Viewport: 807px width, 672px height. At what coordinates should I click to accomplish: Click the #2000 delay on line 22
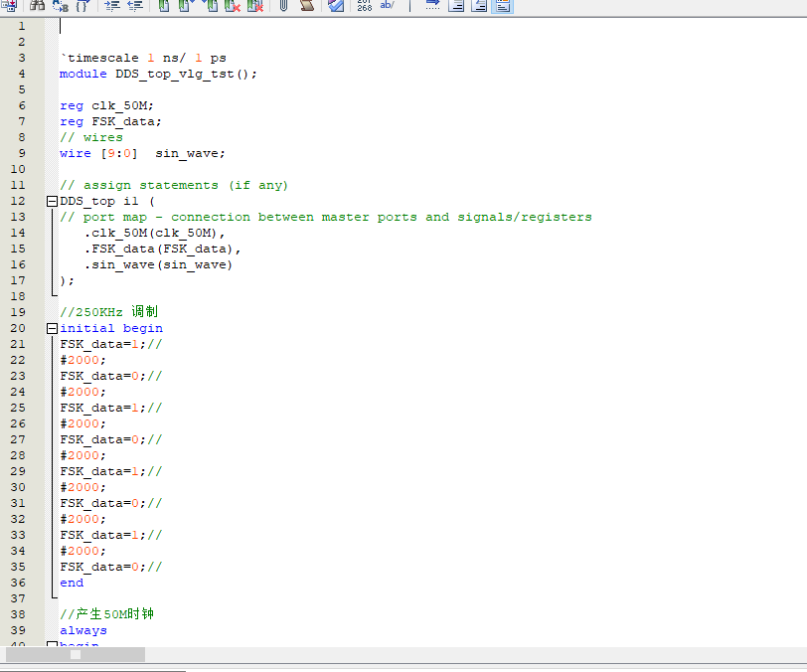coord(82,361)
